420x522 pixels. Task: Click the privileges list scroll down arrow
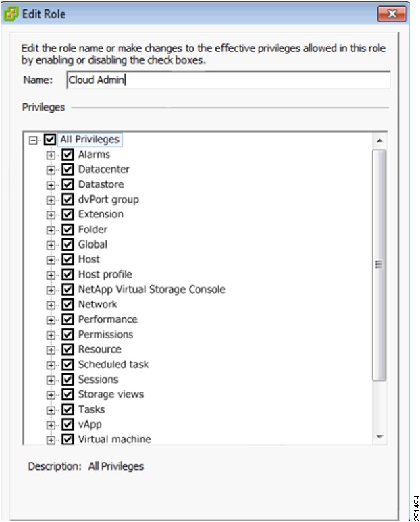[379, 436]
